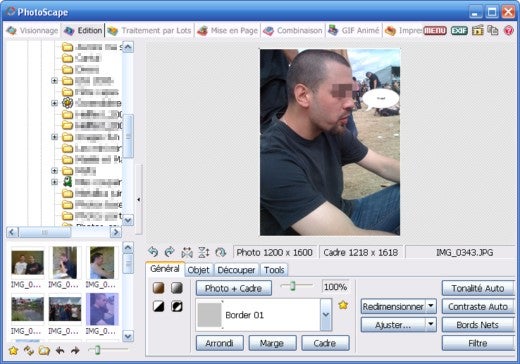The image size is (520, 364).
Task: Apply the grayscale icon
Action: pos(177,288)
